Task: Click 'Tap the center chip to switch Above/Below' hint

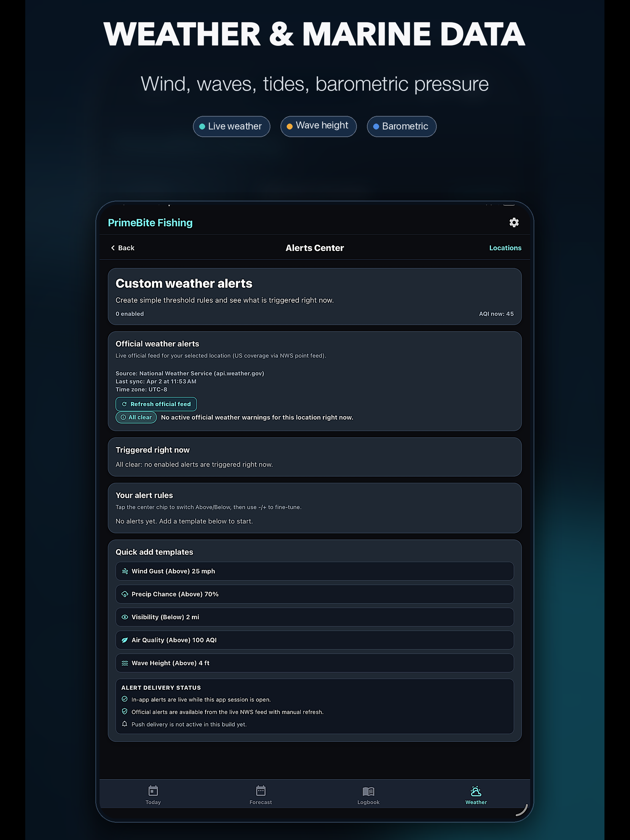Action: tap(209, 507)
